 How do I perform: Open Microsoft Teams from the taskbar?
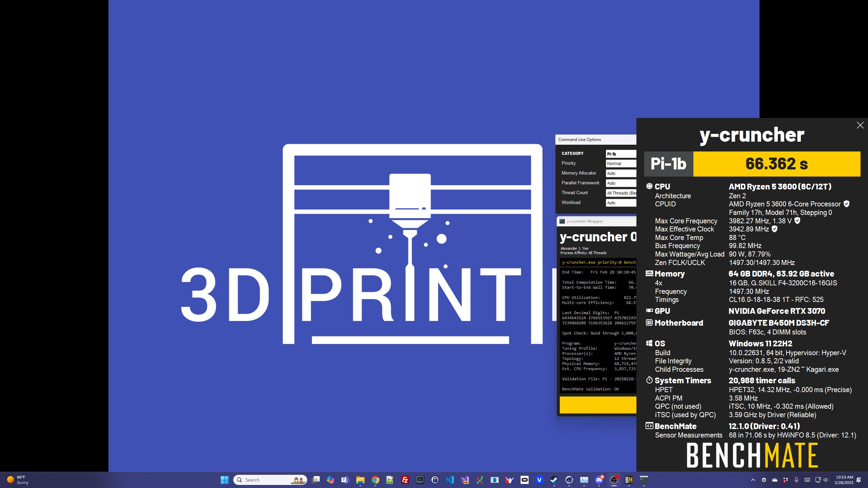(345, 480)
